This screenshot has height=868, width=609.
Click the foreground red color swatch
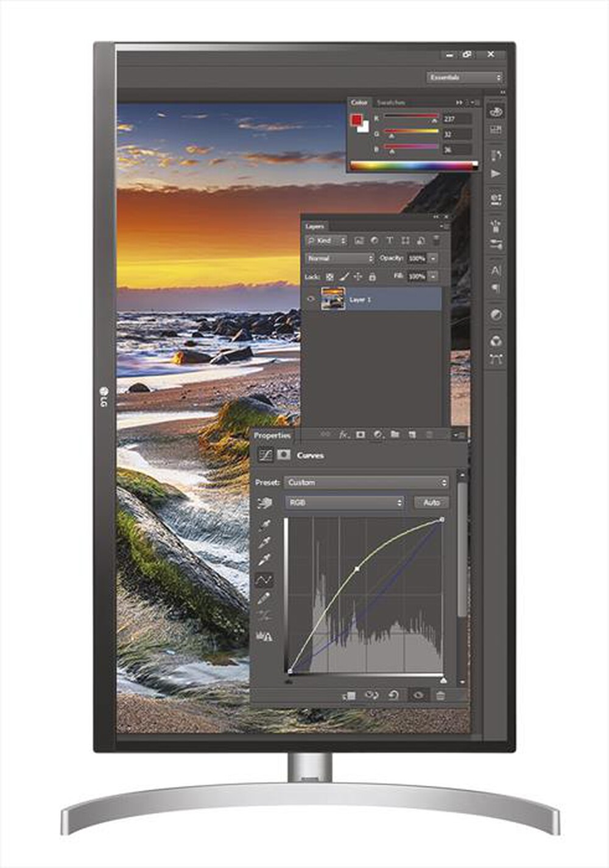pos(356,120)
